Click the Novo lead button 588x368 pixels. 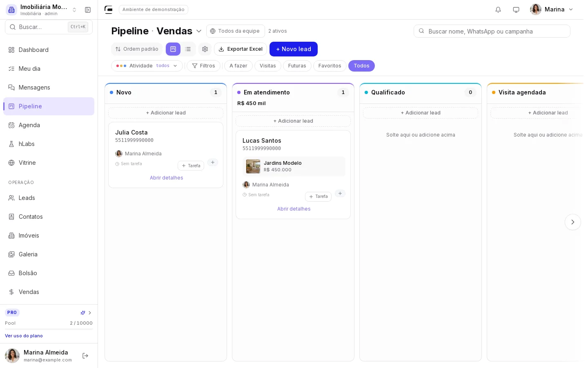(294, 49)
